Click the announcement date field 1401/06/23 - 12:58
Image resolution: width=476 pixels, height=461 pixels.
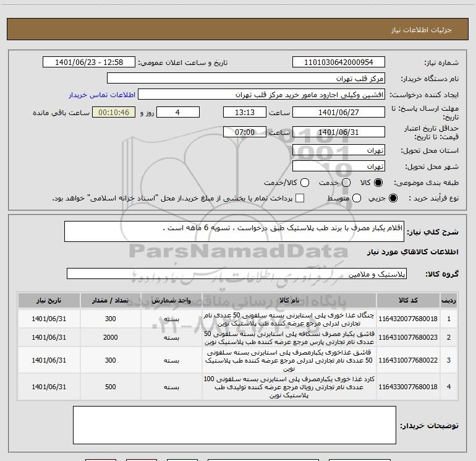click(89, 62)
